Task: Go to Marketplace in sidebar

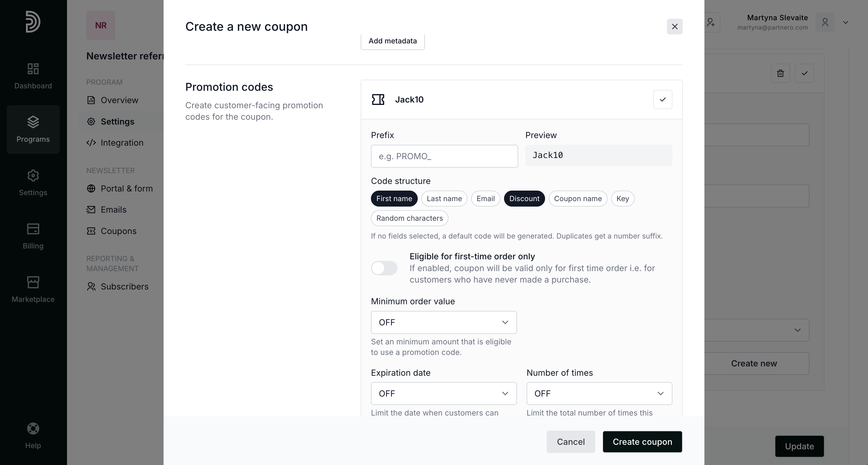Action: (x=33, y=289)
